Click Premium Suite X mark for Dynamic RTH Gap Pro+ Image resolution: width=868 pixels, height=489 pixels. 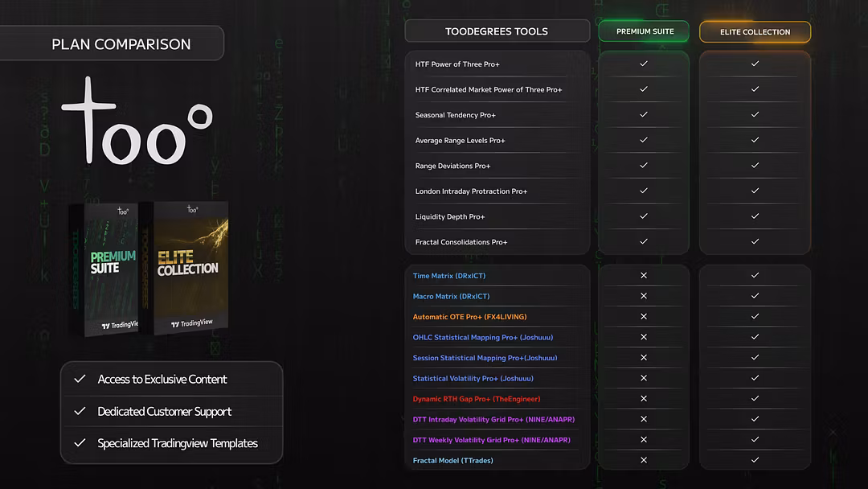point(644,398)
